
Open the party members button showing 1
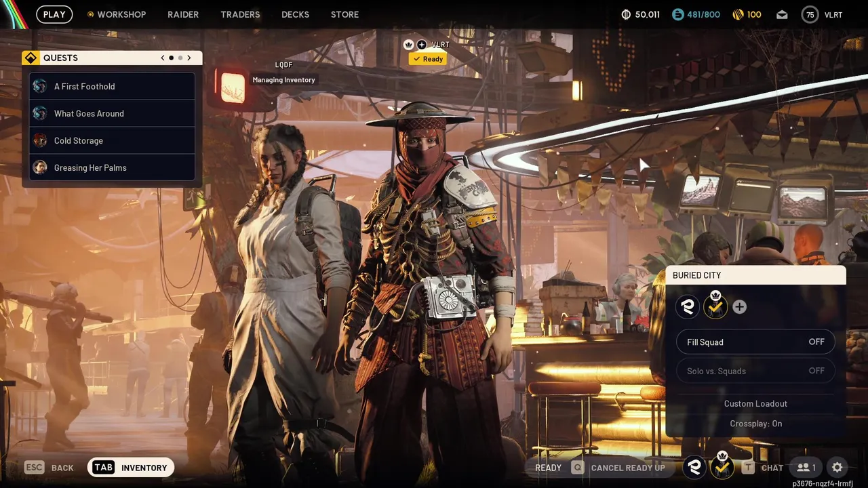[x=806, y=468]
